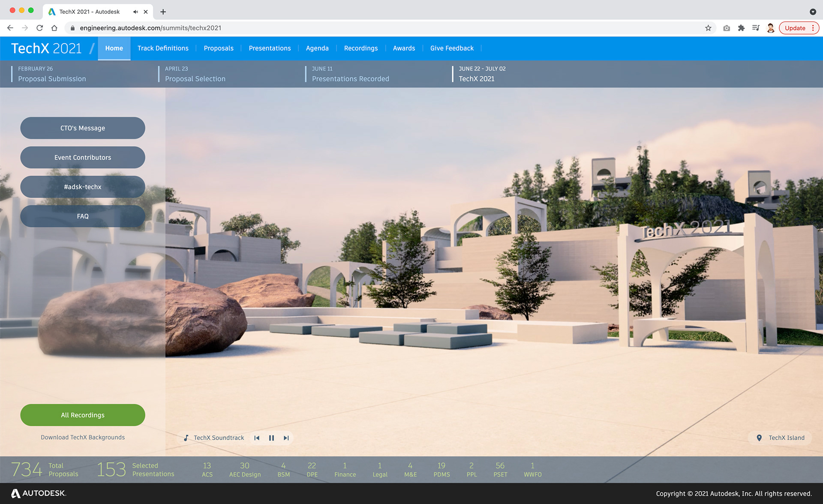823x504 pixels.
Task: Open a new browser tab
Action: [x=163, y=12]
